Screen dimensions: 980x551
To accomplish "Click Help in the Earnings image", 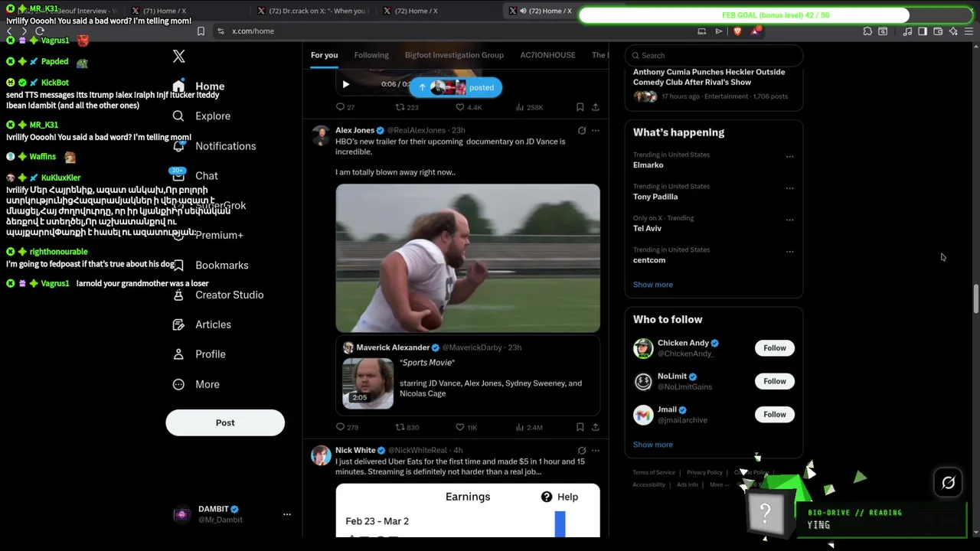I will [560, 497].
